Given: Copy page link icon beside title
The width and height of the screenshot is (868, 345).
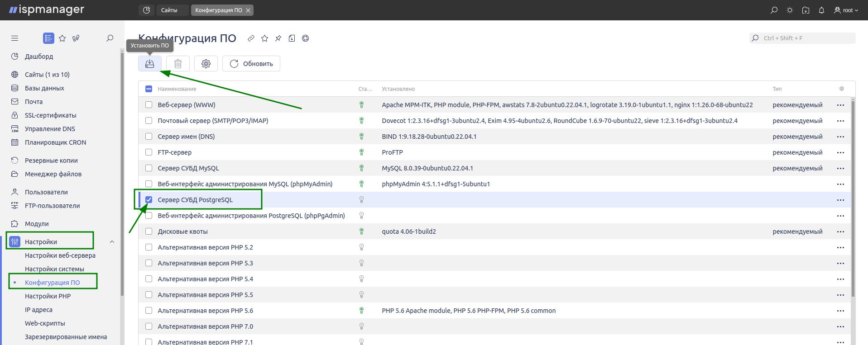Looking at the screenshot, I should 251,38.
